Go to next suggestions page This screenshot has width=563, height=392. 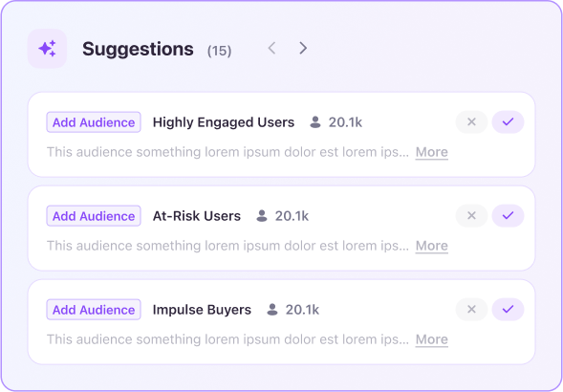tap(303, 48)
